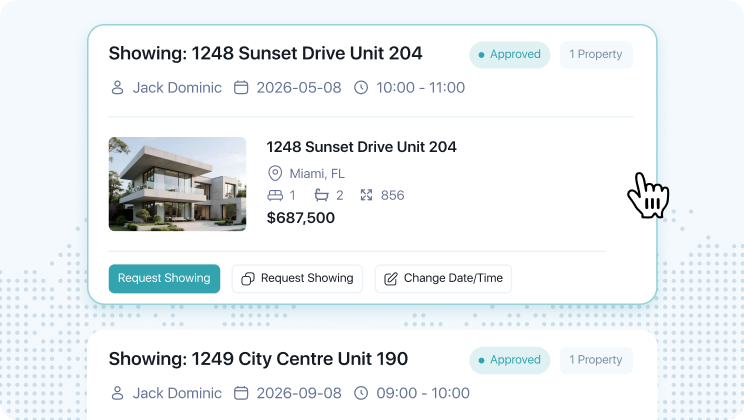The width and height of the screenshot is (744, 420).
Task: Click the location pin icon beside Miami, FL
Action: pyautogui.click(x=275, y=173)
